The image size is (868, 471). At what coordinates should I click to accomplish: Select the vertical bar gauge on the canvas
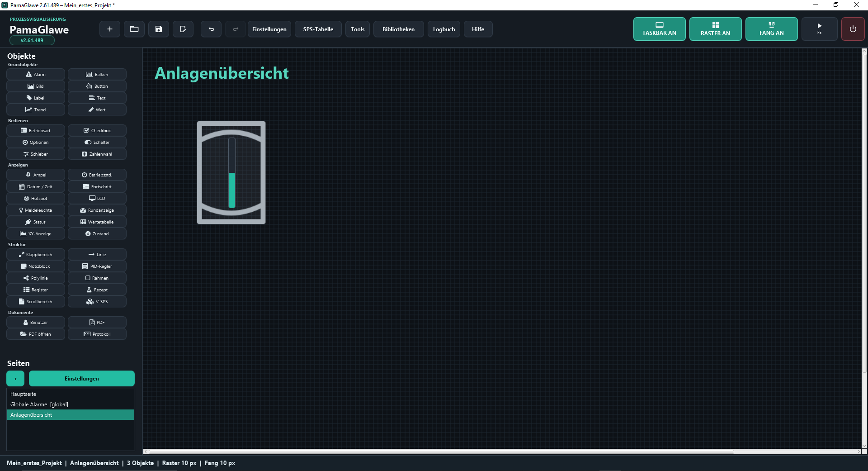tap(231, 172)
